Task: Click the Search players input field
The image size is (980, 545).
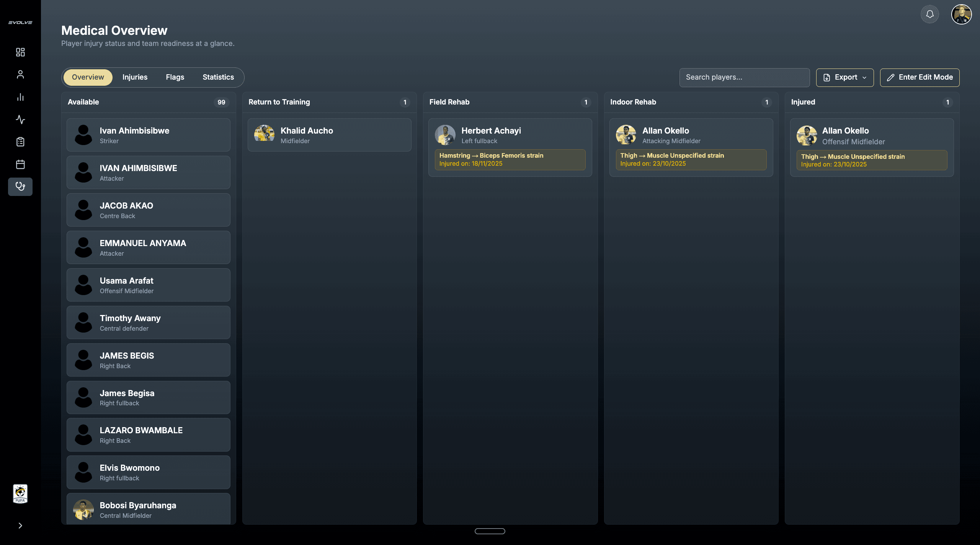Action: [744, 77]
